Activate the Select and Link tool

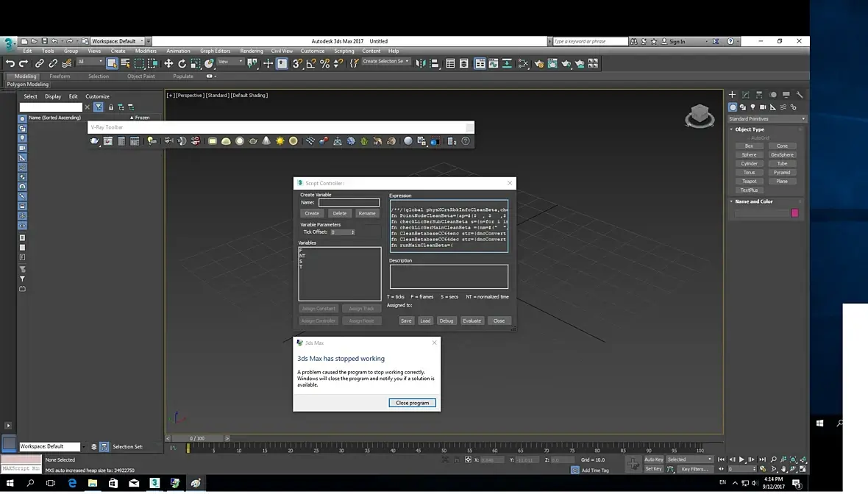coord(39,64)
